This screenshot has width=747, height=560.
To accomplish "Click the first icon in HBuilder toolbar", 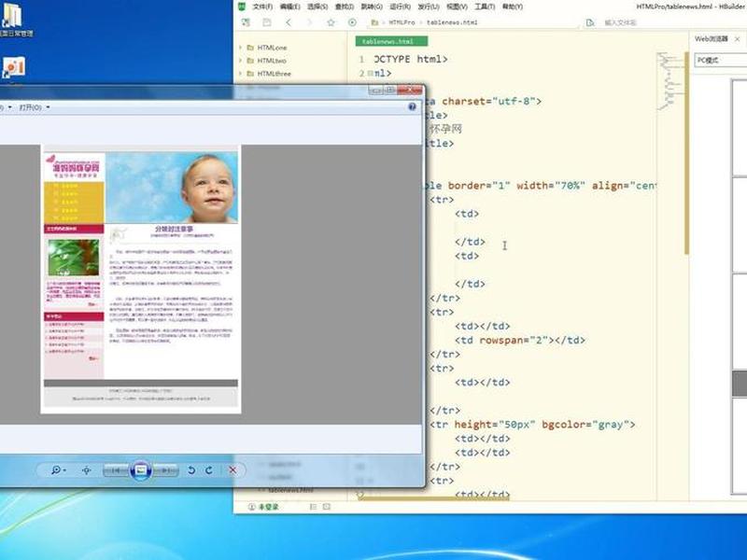I will [246, 22].
